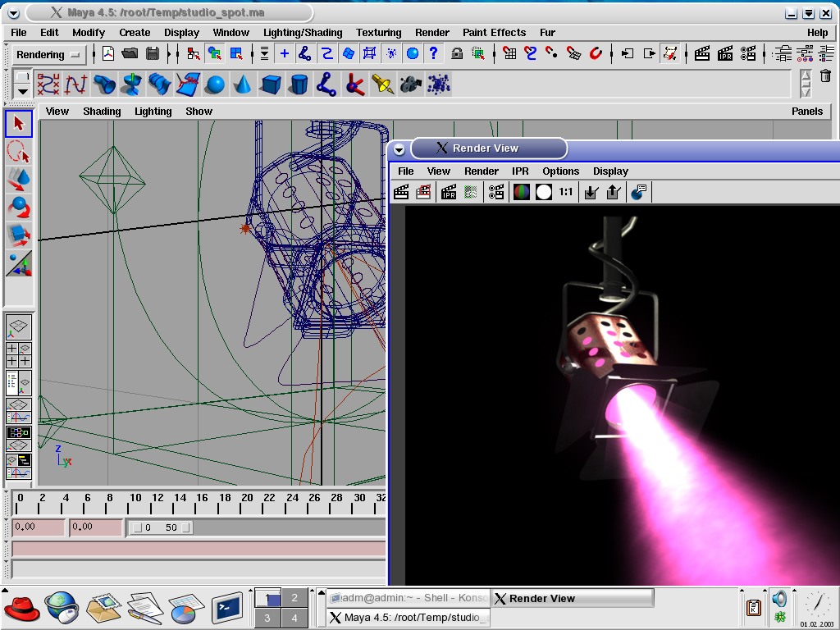Open IPR menu in Render View
This screenshot has width=840, height=630.
[520, 171]
